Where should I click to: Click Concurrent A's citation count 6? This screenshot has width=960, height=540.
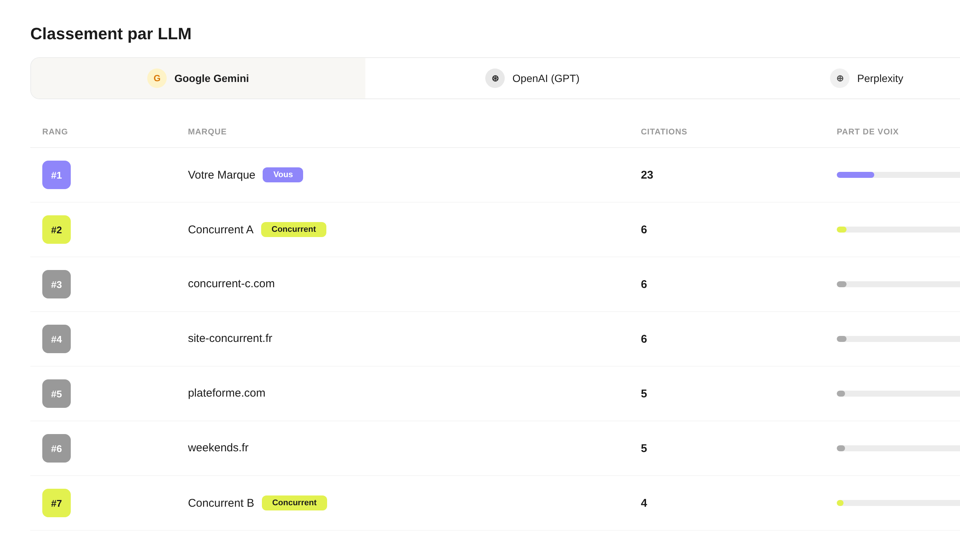[644, 230]
